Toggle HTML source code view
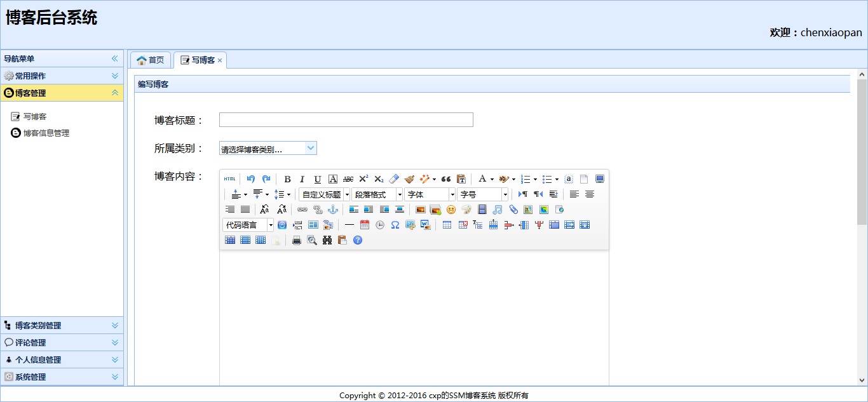This screenshot has height=402, width=868. point(228,179)
